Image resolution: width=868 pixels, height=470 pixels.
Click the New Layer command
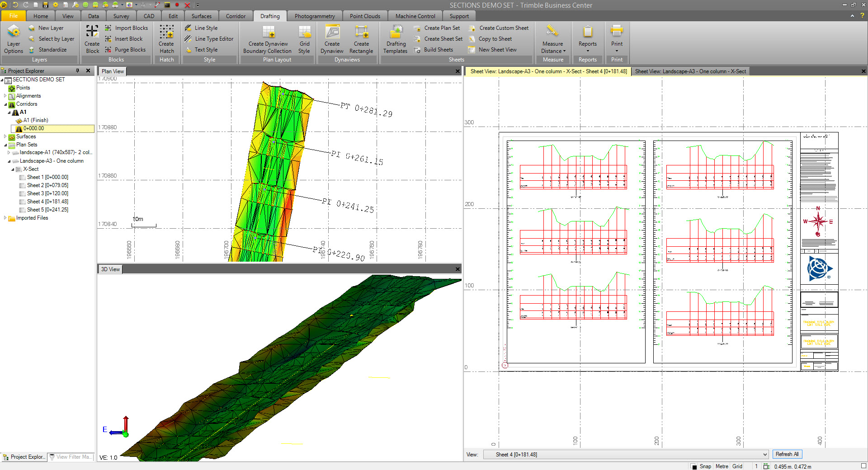[x=46, y=28]
